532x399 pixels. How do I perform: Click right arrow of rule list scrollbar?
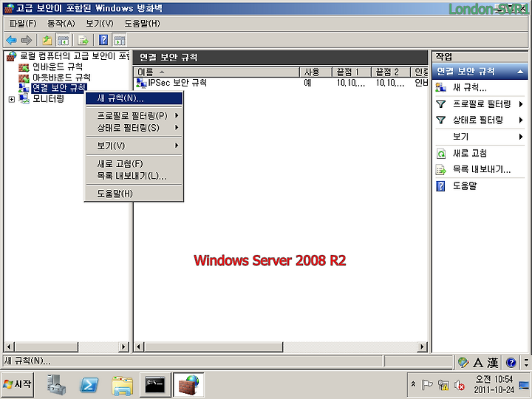point(422,347)
